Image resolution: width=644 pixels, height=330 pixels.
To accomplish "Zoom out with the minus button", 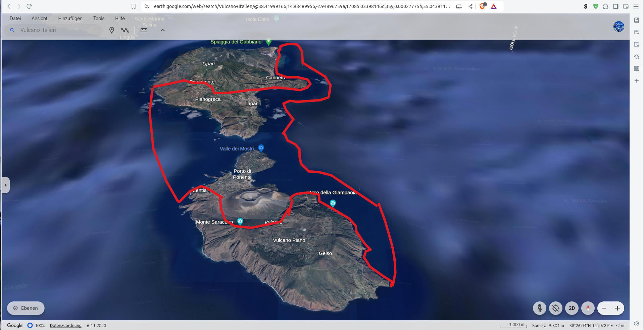I will click(604, 308).
